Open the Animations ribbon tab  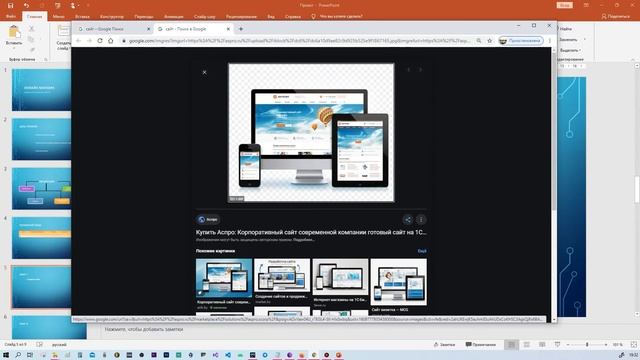174,17
